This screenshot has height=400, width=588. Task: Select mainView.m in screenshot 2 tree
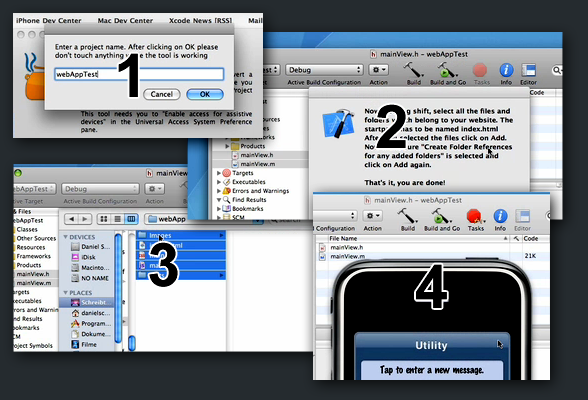click(258, 164)
